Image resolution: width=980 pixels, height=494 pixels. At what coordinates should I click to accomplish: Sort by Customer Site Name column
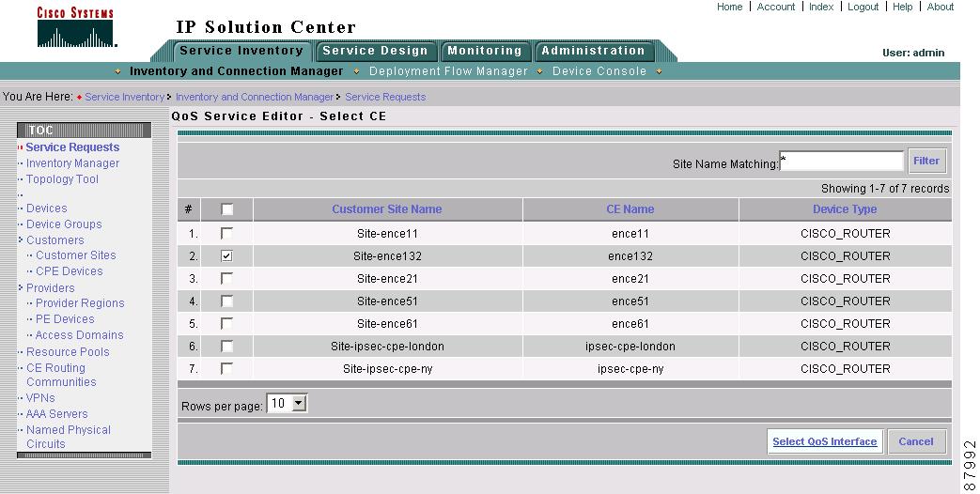pos(387,209)
